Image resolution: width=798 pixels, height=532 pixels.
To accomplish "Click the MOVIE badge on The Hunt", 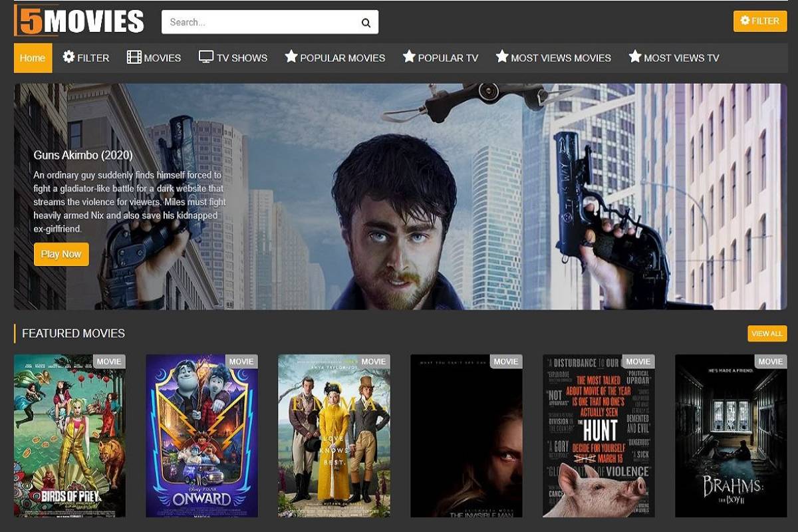I will click(x=638, y=362).
